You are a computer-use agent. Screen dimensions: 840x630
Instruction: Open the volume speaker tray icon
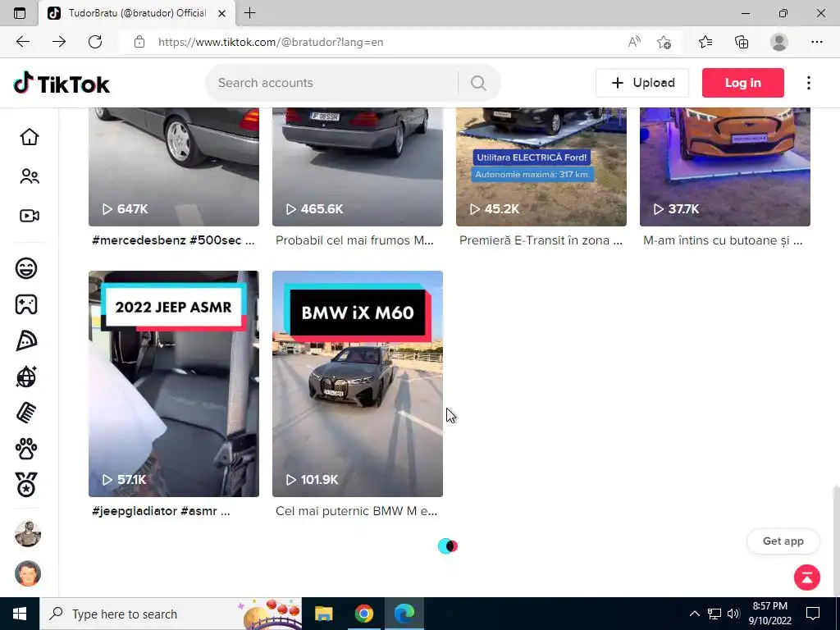733,614
